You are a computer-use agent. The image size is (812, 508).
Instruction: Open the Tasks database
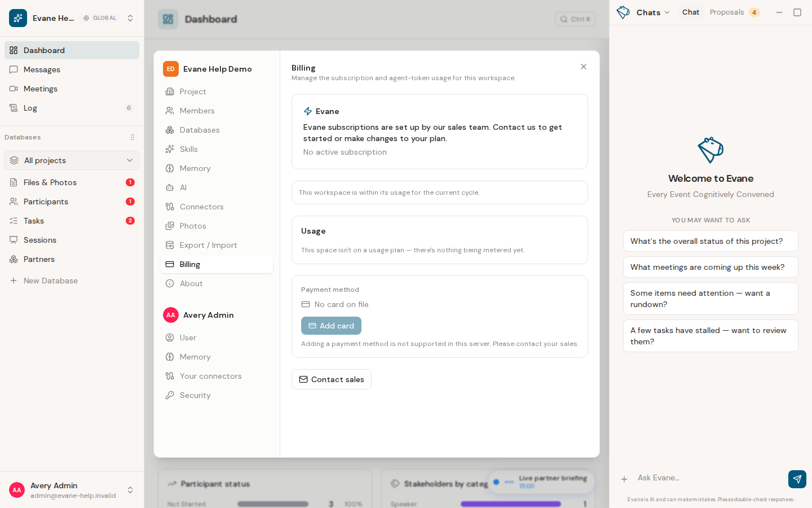coord(72,221)
